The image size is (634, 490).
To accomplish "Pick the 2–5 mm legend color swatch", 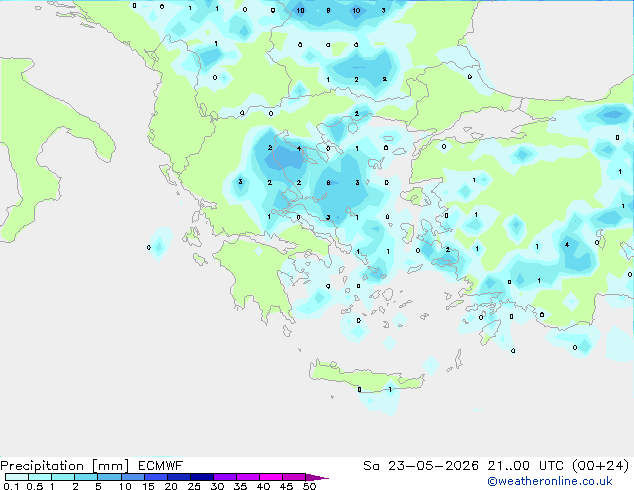I will point(86,477).
